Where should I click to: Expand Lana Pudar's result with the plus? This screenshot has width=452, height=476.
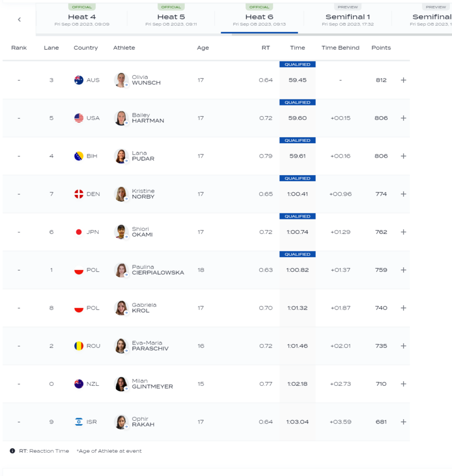[403, 156]
